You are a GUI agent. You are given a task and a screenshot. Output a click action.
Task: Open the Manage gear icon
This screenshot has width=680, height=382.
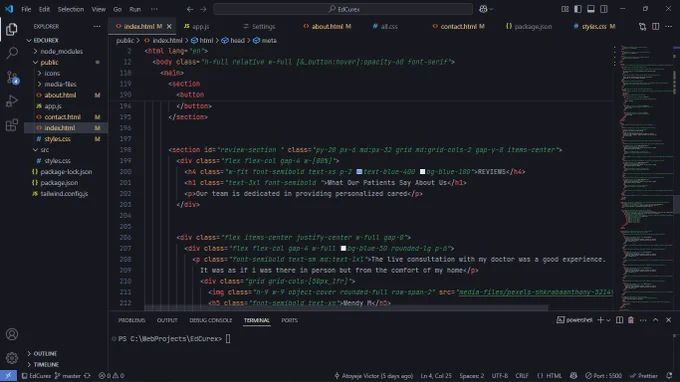coord(12,358)
